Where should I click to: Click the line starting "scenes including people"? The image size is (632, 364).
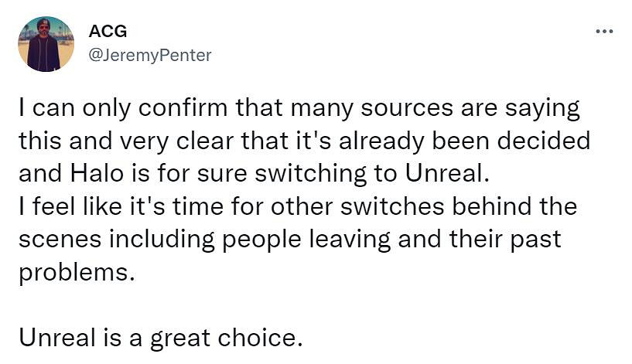289,240
